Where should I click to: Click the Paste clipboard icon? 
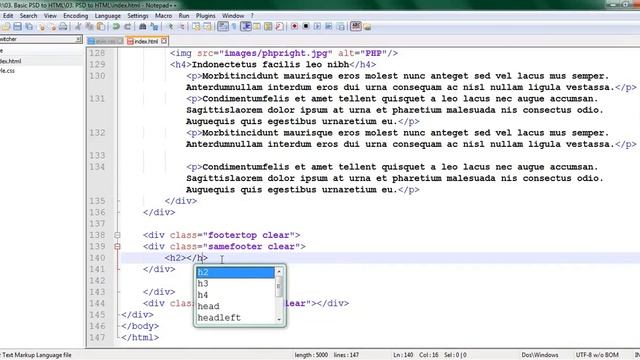[x=100, y=27]
